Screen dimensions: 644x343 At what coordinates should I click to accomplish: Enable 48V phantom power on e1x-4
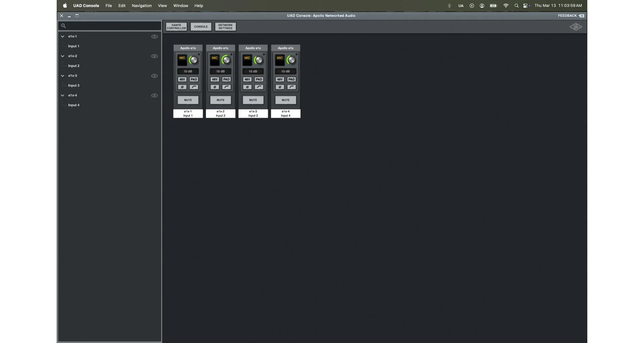click(x=280, y=79)
